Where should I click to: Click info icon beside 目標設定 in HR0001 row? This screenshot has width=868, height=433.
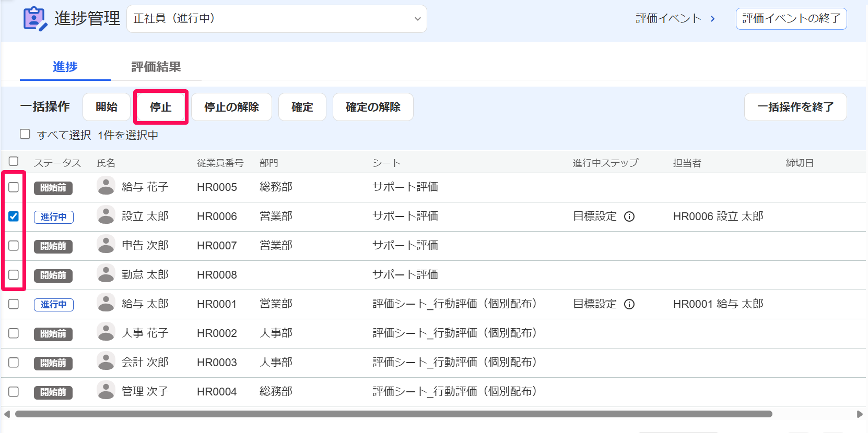tap(629, 304)
